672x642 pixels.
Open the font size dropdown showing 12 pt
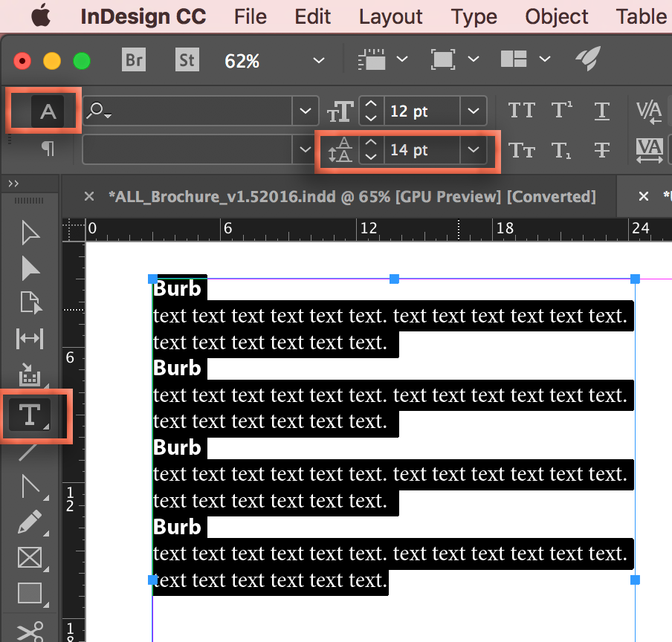coord(474,109)
